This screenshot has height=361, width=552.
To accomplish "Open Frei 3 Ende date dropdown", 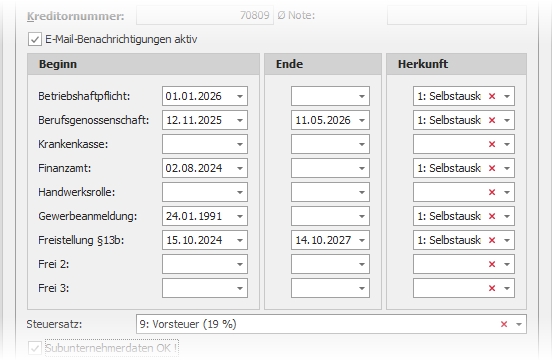I will tap(362, 288).
